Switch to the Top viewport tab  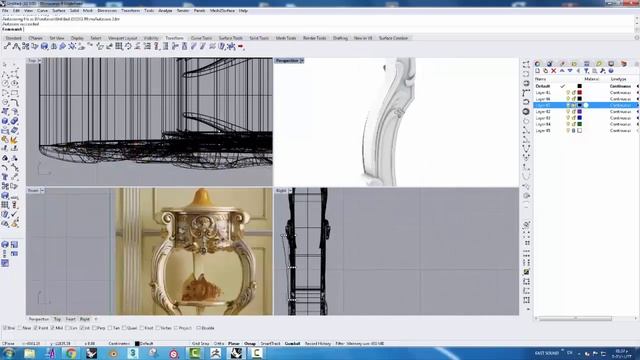coord(57,319)
